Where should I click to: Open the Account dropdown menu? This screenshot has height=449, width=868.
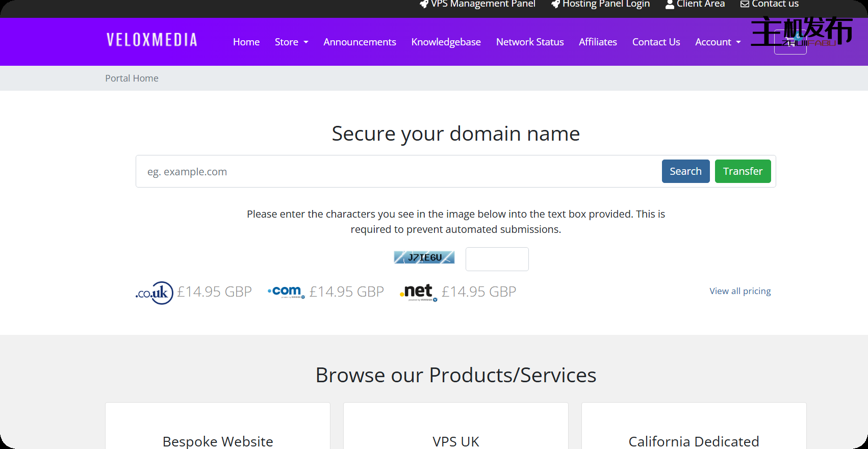pyautogui.click(x=718, y=42)
